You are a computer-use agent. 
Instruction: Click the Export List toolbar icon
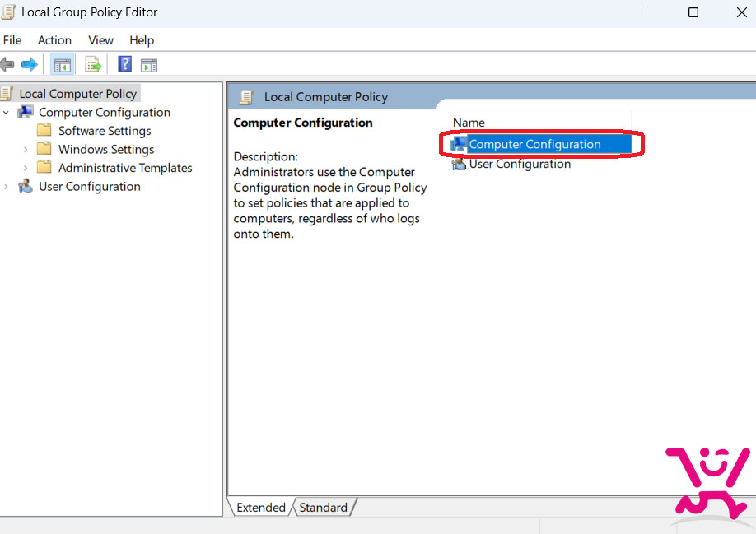(x=92, y=64)
